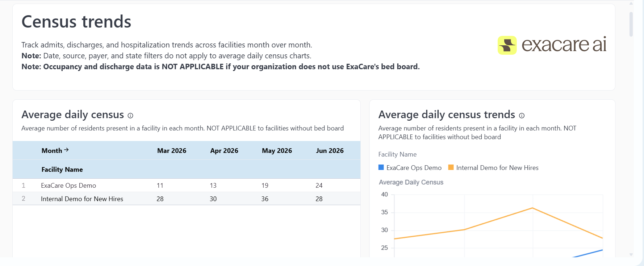Select the May 2026 column header
The width and height of the screenshot is (644, 266).
click(x=277, y=151)
